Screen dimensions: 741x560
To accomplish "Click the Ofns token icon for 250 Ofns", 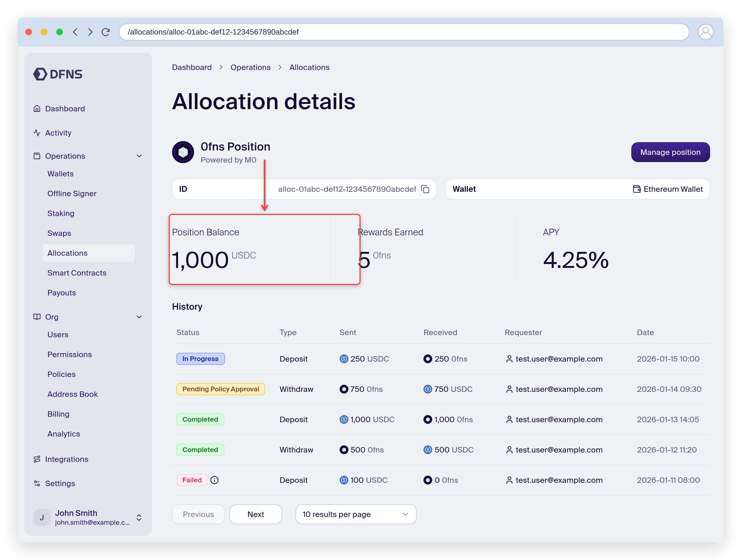I will [x=428, y=359].
